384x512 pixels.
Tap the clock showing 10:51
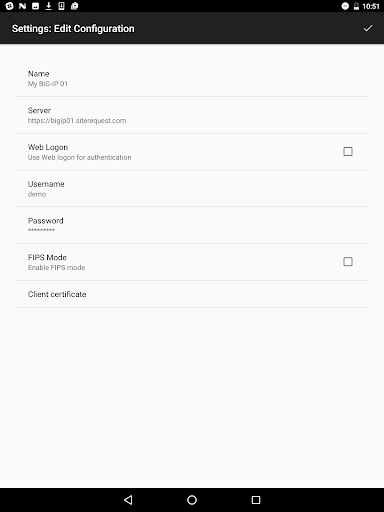pos(371,6)
